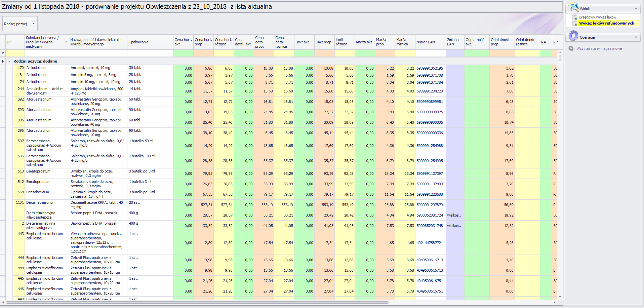Click the horizontal scrollbar right arrow
This screenshot has height=308, width=644.
(x=555, y=303)
